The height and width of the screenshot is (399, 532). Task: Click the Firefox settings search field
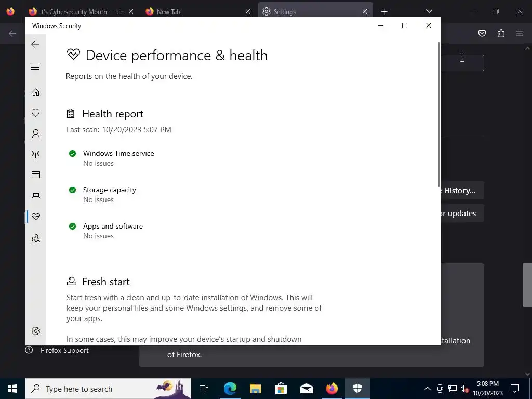462,63
